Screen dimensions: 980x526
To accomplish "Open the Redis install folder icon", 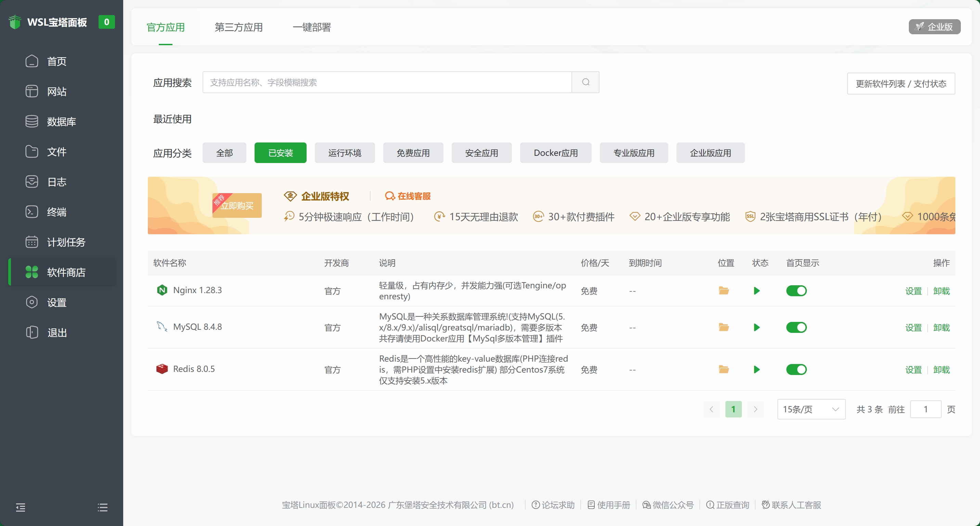I will coord(724,369).
